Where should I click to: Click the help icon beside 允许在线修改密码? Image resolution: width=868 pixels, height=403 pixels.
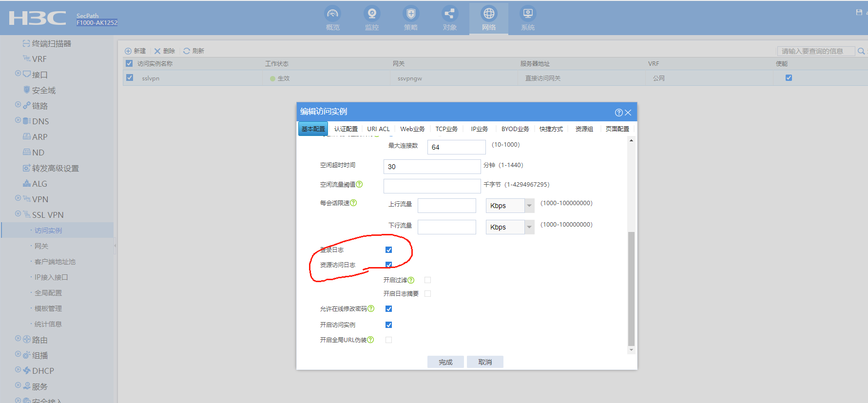(x=371, y=308)
